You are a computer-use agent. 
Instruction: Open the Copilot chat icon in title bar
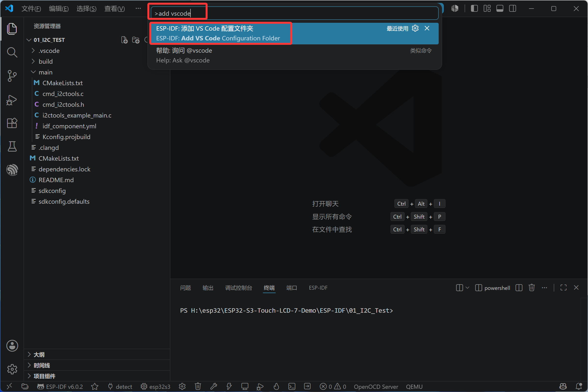(x=455, y=9)
